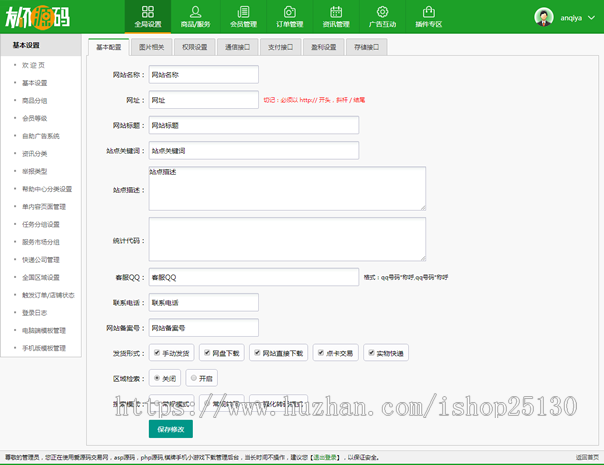Screen dimensions: 604x465
Task: Uncheck the 网盘下载 delivery option
Action: pyautogui.click(x=206, y=353)
